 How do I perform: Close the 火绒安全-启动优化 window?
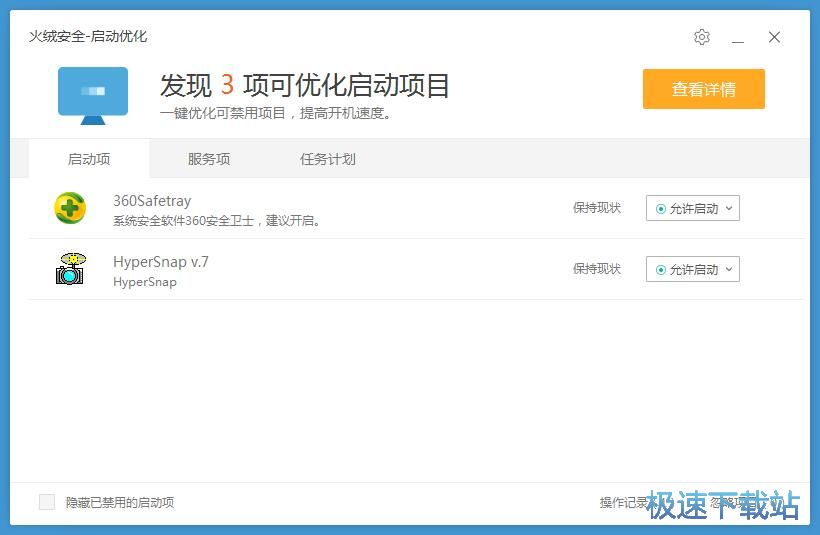tap(775, 37)
